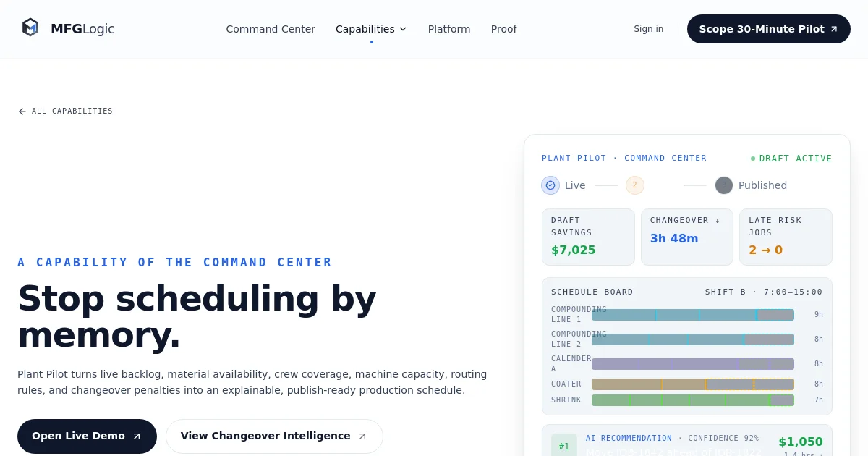Click the arrow icon in Open Live Demo

coord(137,436)
